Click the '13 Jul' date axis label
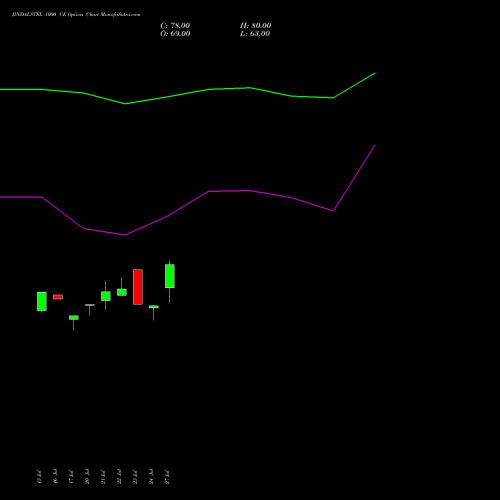Screen dimensions: 500x500 click(x=39, y=477)
